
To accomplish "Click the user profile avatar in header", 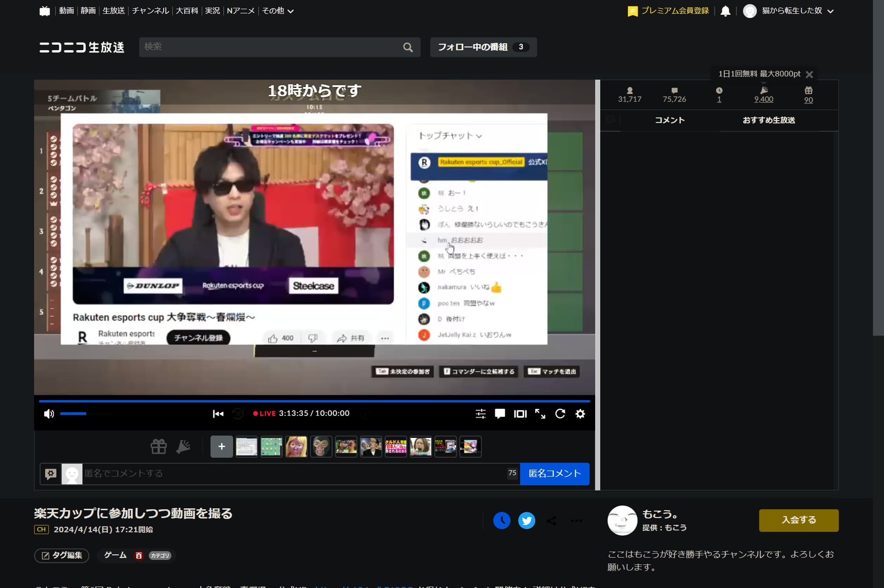I will point(749,11).
